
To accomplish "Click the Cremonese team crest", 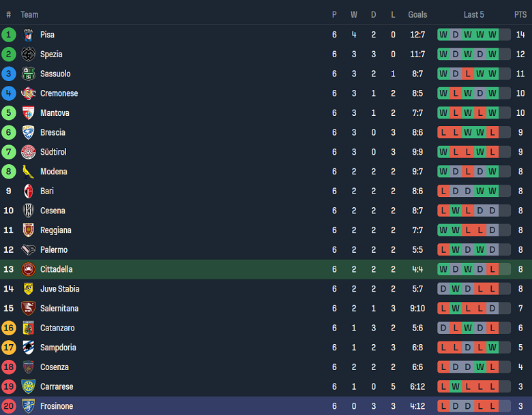I will tap(29, 93).
